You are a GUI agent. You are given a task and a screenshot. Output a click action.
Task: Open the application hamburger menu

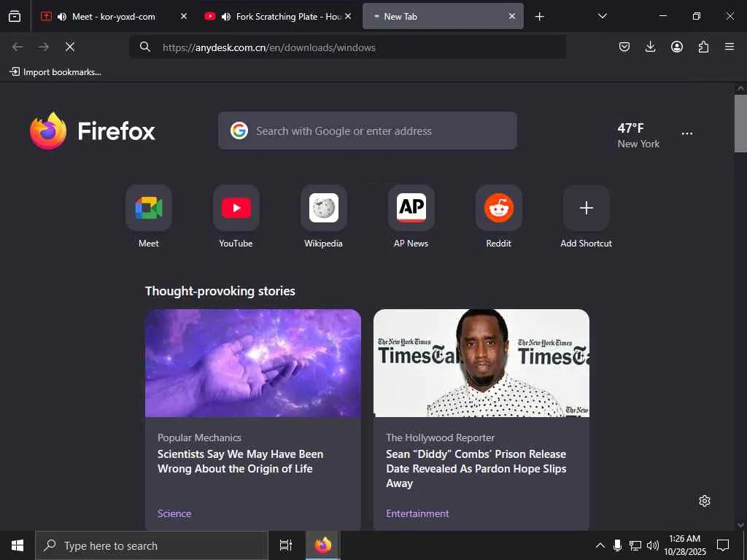coord(729,47)
